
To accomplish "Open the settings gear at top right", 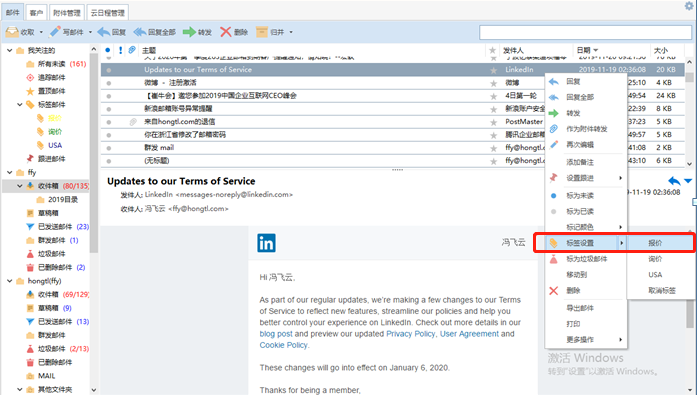I will click(689, 6).
